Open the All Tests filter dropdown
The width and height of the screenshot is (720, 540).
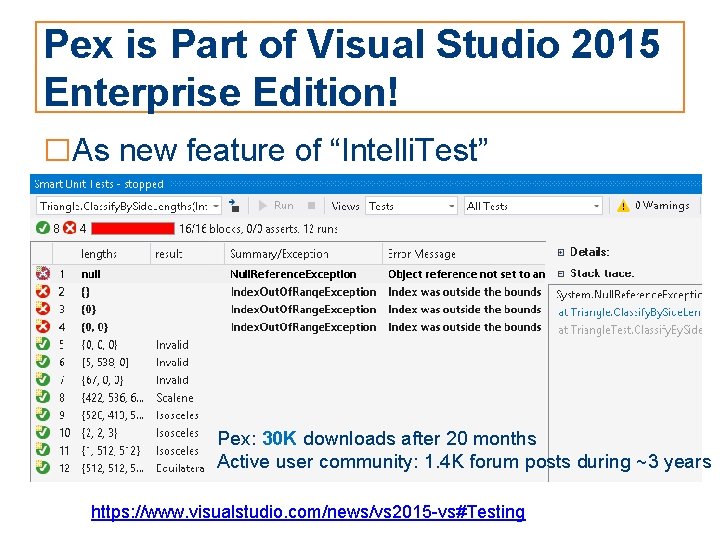pyautogui.click(x=533, y=206)
